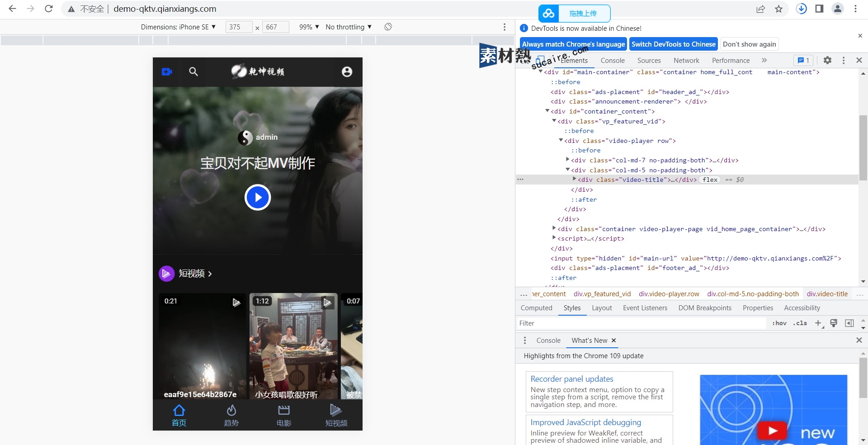Open the eaaf9e15e64b2867e video thumbnail

tap(202, 346)
